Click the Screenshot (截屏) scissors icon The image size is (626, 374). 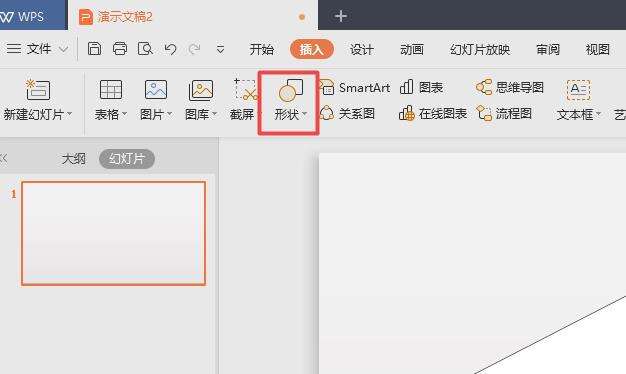(245, 89)
